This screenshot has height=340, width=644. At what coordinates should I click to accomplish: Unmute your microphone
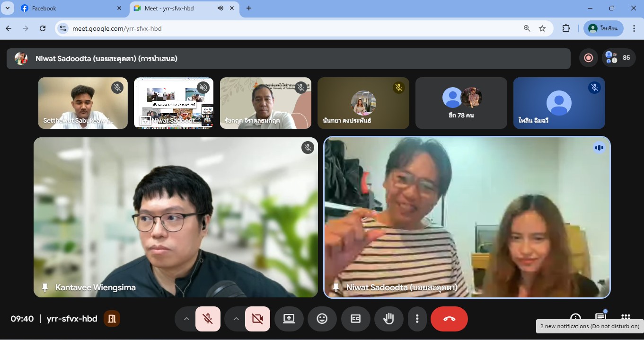208,319
